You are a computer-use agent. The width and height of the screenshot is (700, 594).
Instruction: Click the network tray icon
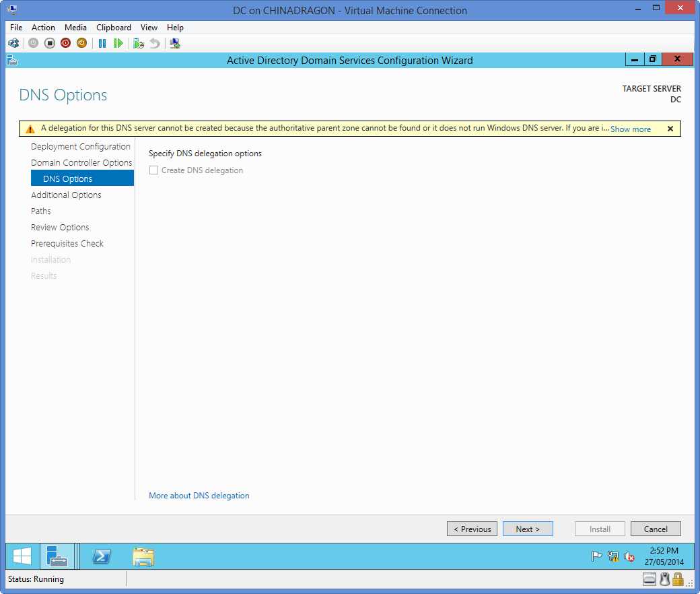(x=613, y=556)
